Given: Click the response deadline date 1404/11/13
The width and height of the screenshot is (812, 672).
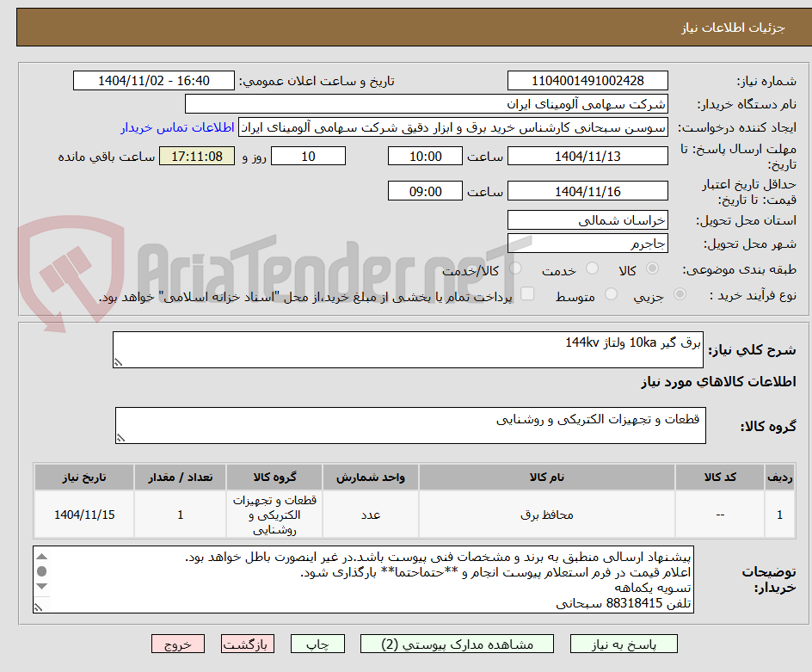Looking at the screenshot, I should 587,156.
